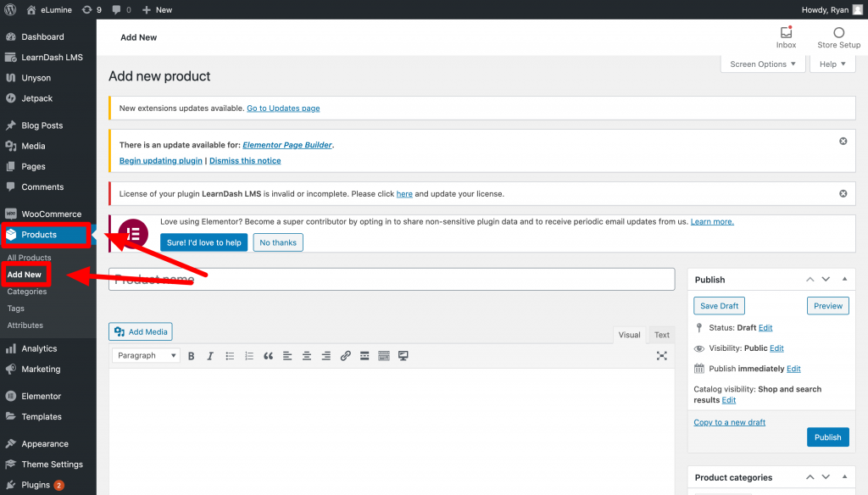Click the WordPress logo in admin bar
Image resolution: width=868 pixels, height=495 pixels.
pos(10,9)
